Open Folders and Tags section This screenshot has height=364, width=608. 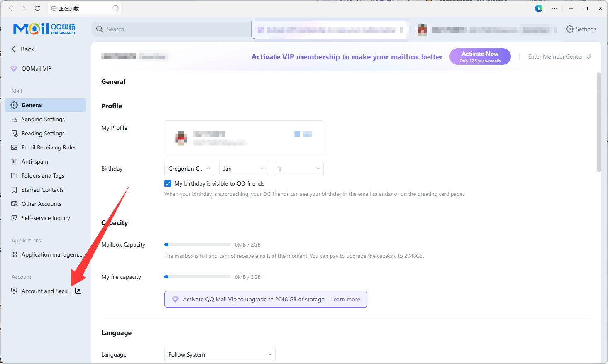pos(46,176)
